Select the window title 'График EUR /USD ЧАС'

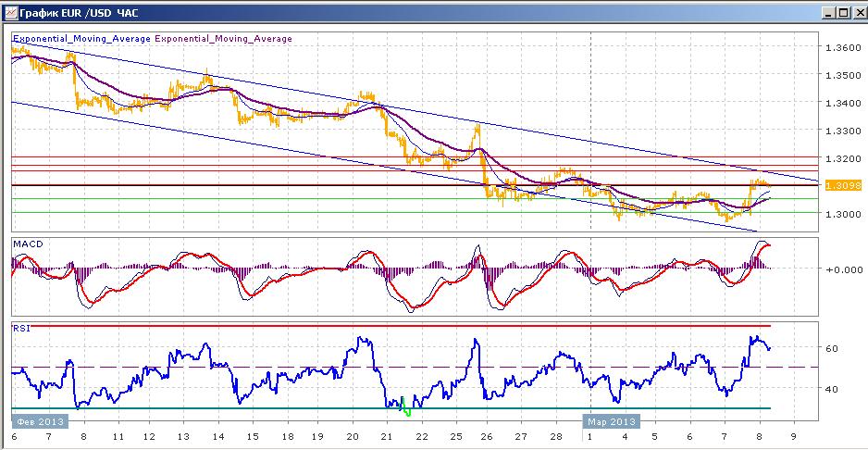78,13
